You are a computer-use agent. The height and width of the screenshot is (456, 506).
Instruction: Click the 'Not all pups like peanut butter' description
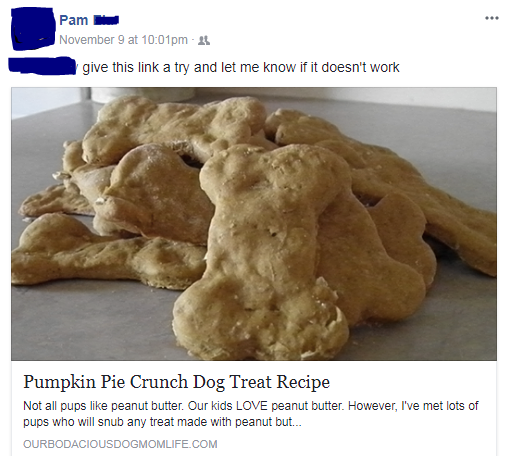pyautogui.click(x=250, y=414)
